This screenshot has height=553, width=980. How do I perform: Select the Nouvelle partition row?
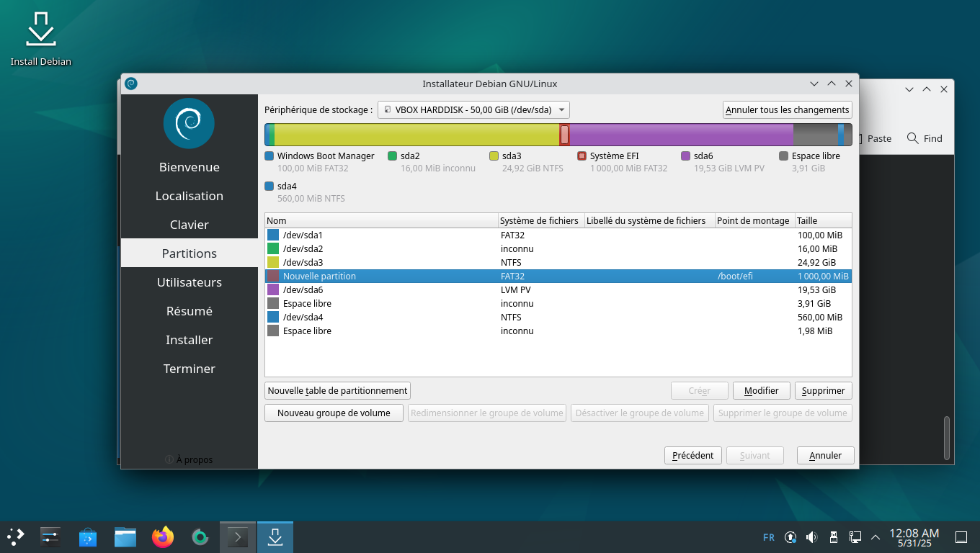point(558,276)
